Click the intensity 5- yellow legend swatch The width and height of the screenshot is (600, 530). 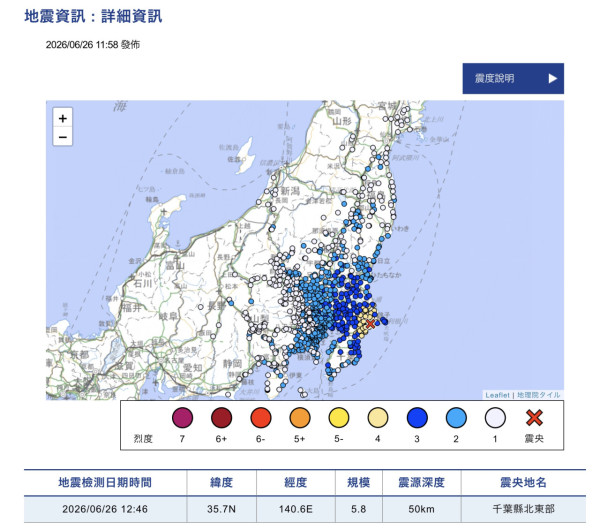click(x=339, y=417)
